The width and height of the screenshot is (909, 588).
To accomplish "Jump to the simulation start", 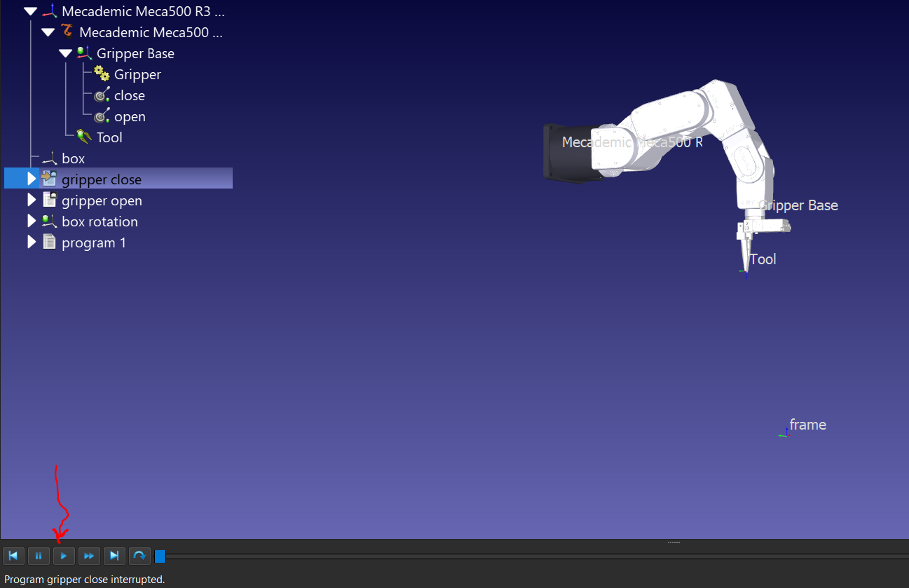I will 13,556.
